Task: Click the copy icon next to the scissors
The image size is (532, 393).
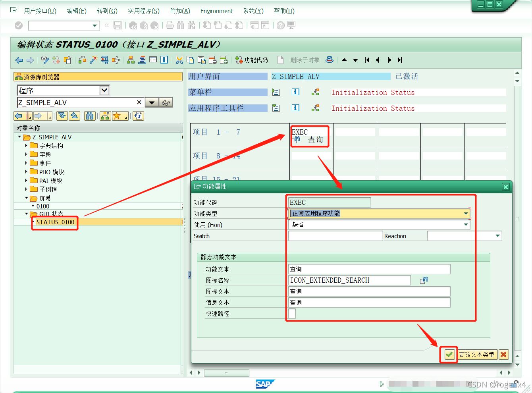Action: [x=191, y=60]
